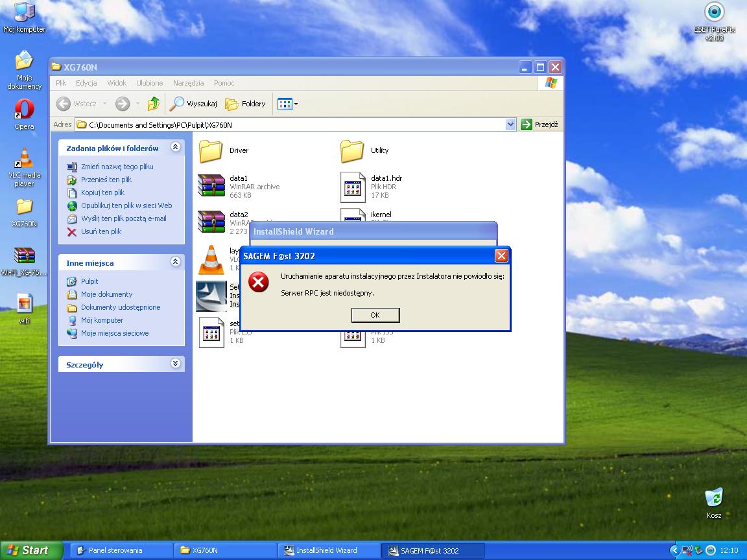The height and width of the screenshot is (560, 747).
Task: Toggle the Foldery pane button
Action: point(245,103)
